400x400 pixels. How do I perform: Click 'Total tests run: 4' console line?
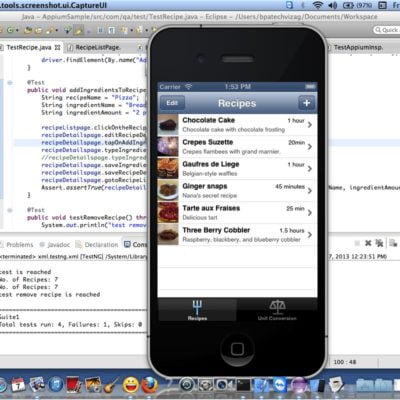71,324
